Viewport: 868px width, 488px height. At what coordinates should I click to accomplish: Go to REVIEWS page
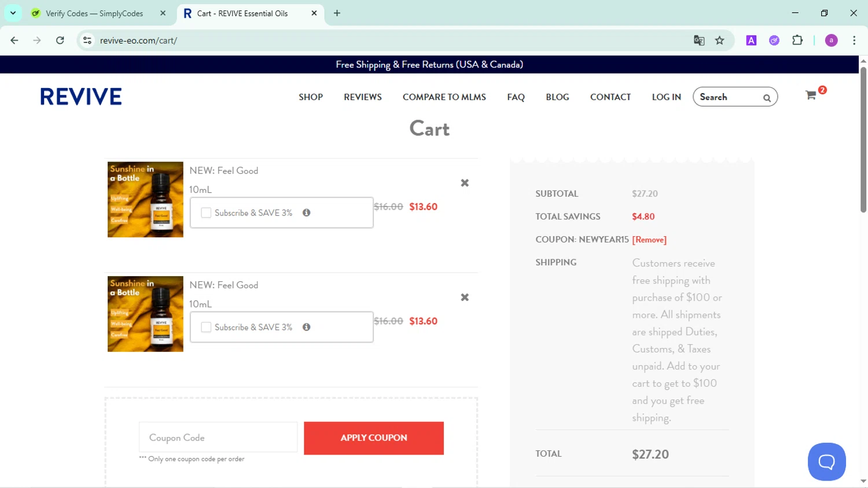click(x=363, y=97)
